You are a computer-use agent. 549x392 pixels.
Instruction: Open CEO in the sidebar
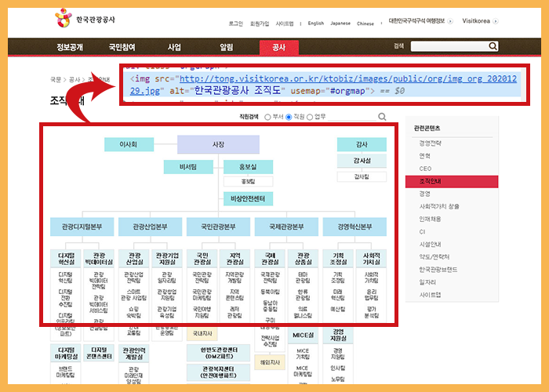[425, 169]
